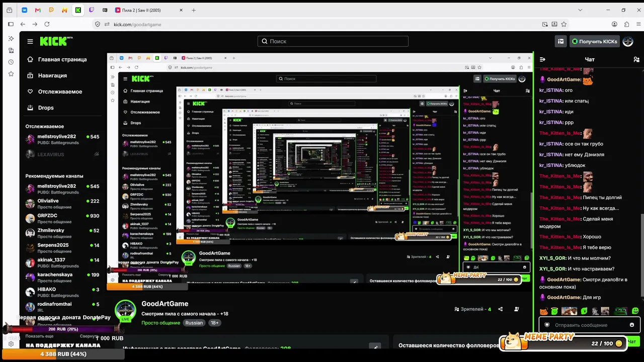Collapse the channel list with Свернуть

click(x=89, y=336)
